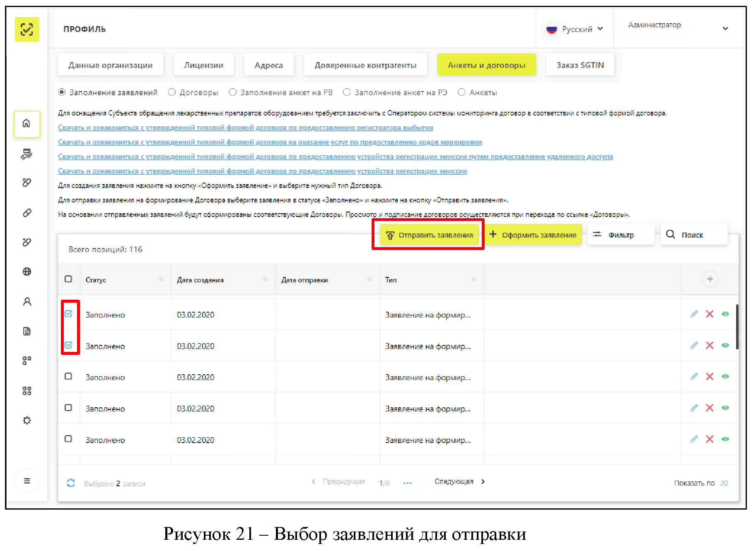The width and height of the screenshot is (756, 551).
Task: Tick the select-all checkbox in the table header
Action: (x=68, y=279)
